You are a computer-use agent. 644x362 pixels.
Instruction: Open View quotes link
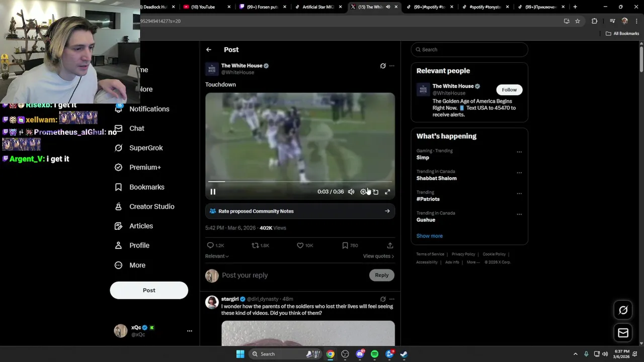pyautogui.click(x=378, y=256)
